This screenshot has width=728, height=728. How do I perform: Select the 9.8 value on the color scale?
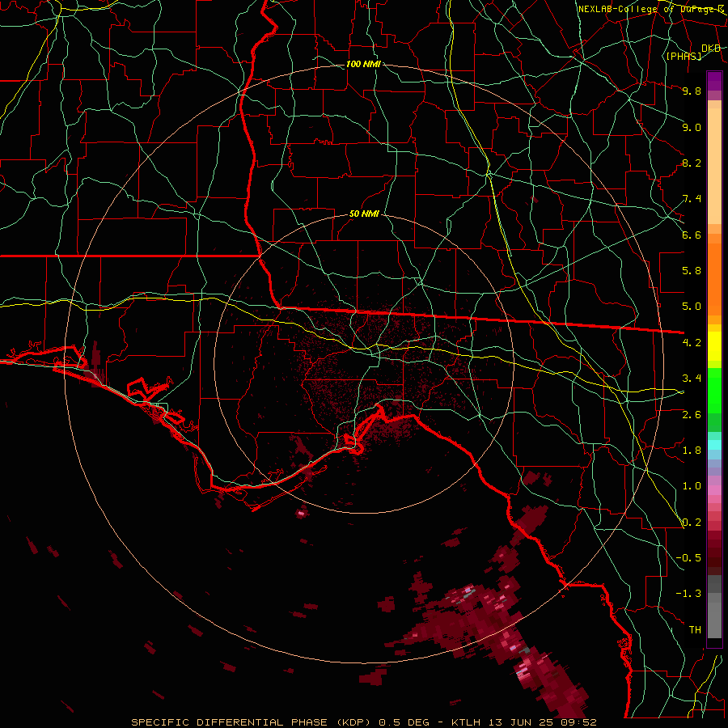click(x=692, y=91)
